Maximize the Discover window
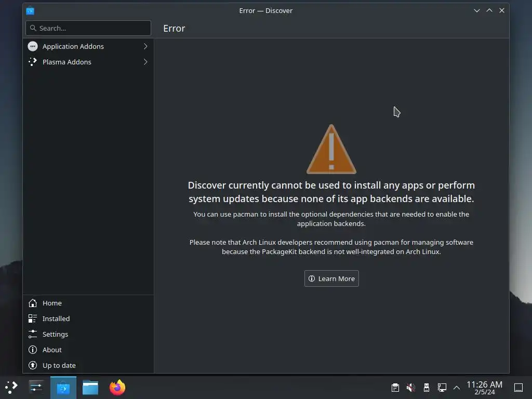This screenshot has height=399, width=532. [x=489, y=10]
